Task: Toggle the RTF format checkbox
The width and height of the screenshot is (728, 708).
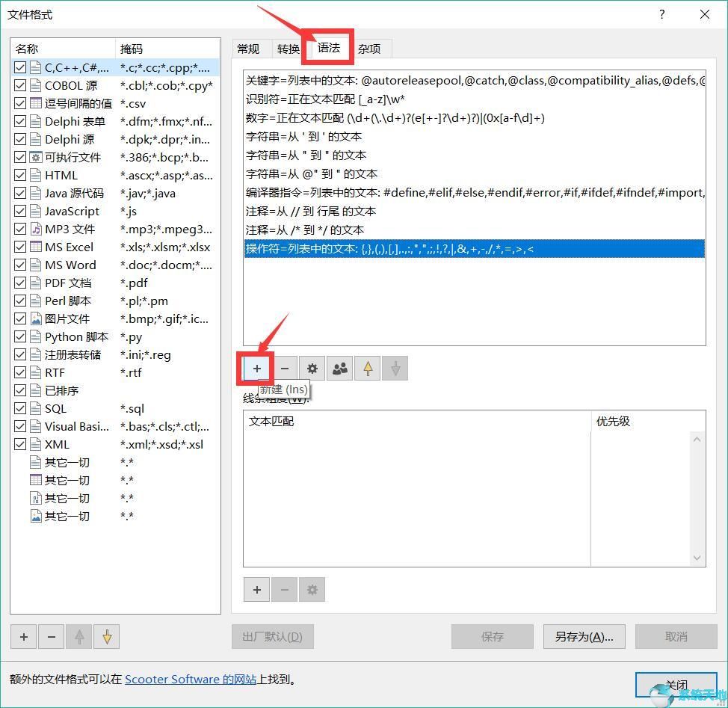Action: point(20,372)
